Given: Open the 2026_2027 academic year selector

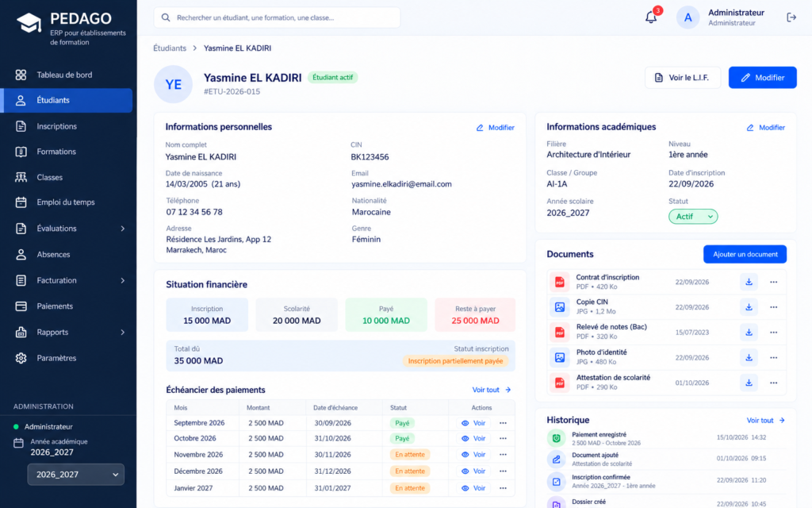Looking at the screenshot, I should point(75,475).
